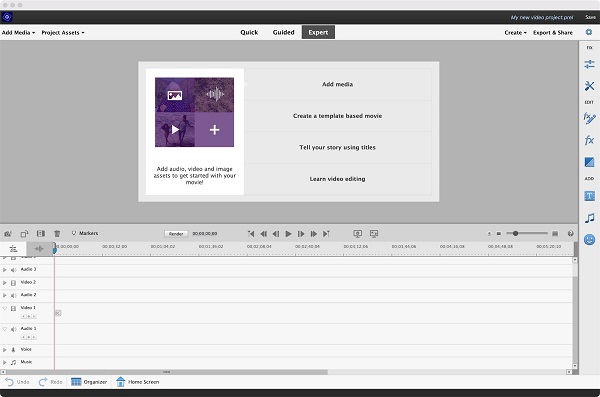Viewport: 600px width, 397px height.
Task: Expand the Music track
Action: 5,362
